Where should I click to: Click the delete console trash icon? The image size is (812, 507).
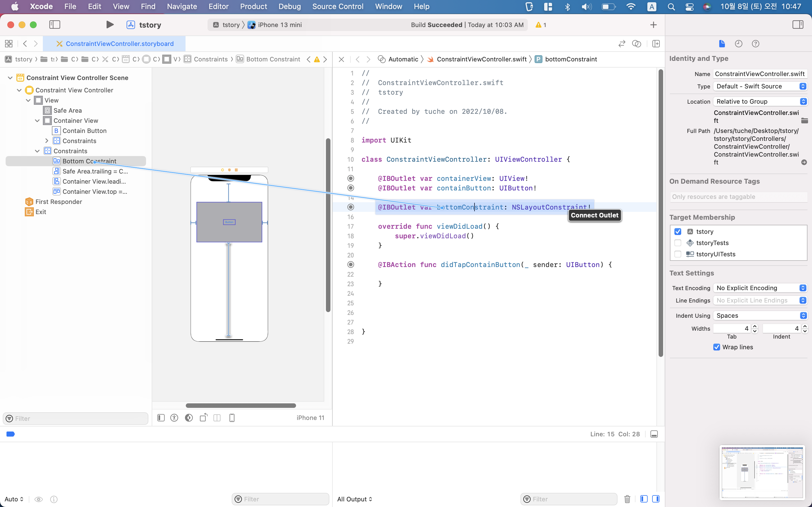click(x=627, y=499)
